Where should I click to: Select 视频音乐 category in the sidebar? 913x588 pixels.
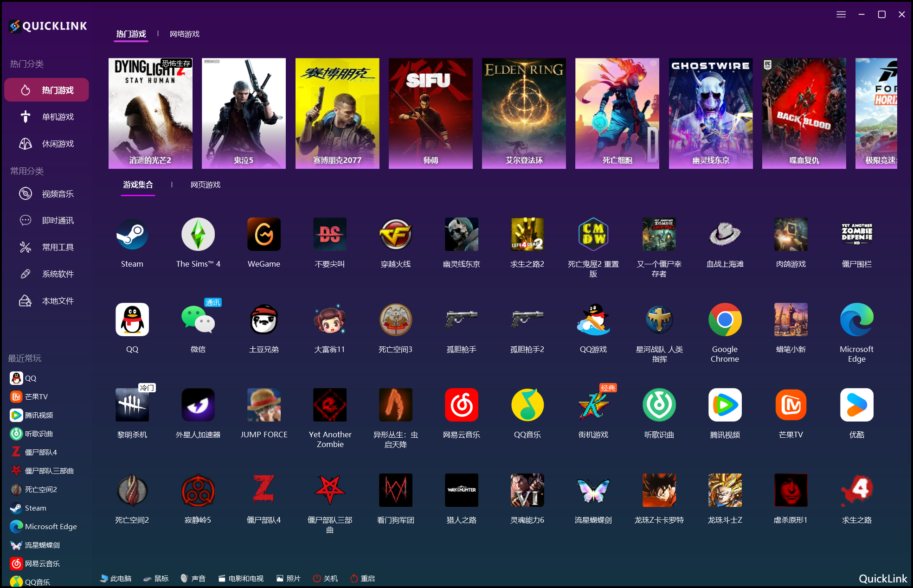(x=57, y=193)
